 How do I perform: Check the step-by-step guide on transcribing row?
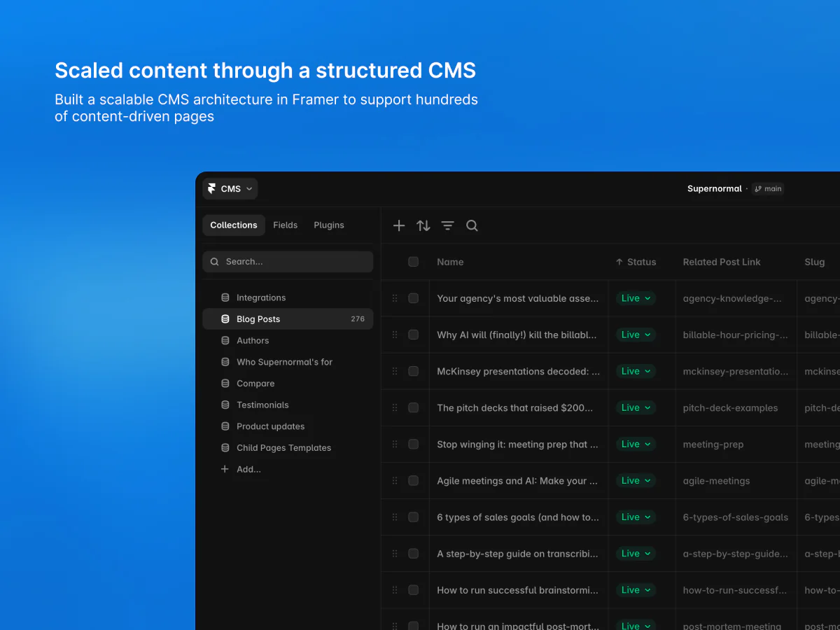coord(414,553)
